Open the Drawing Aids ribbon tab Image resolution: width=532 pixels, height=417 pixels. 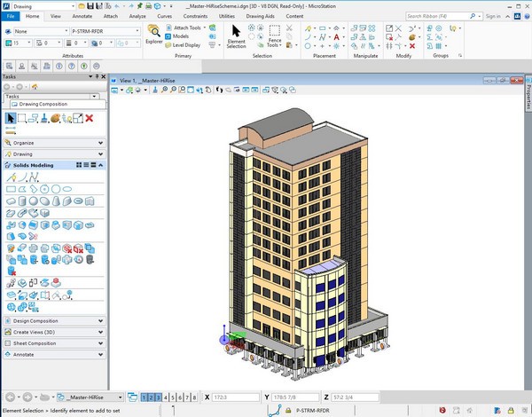coord(262,16)
